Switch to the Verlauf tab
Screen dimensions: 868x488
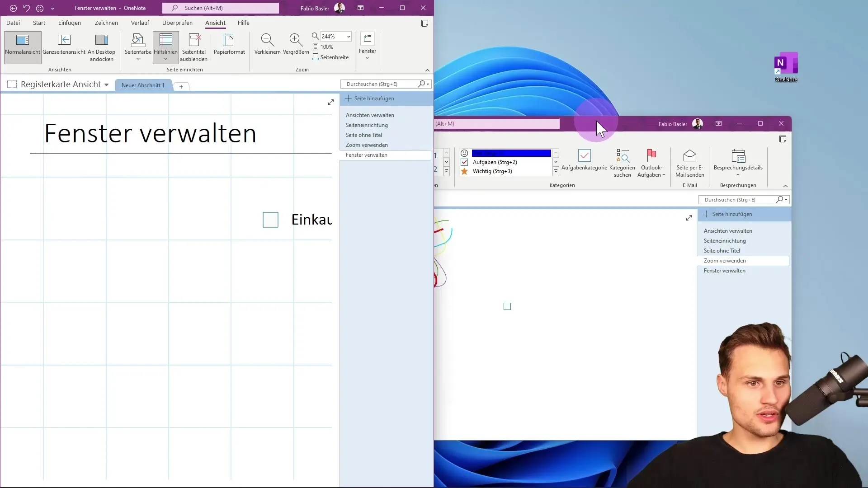pos(140,23)
